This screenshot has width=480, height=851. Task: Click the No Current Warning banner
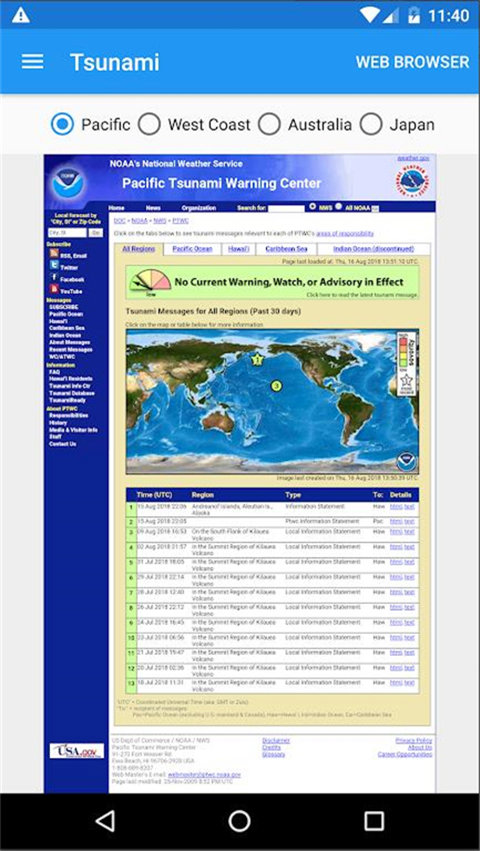[x=273, y=282]
